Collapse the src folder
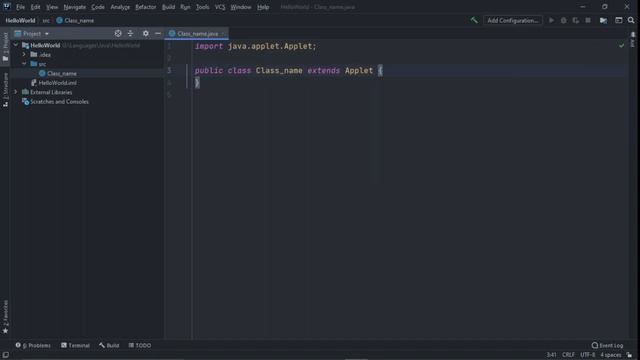 [24, 64]
